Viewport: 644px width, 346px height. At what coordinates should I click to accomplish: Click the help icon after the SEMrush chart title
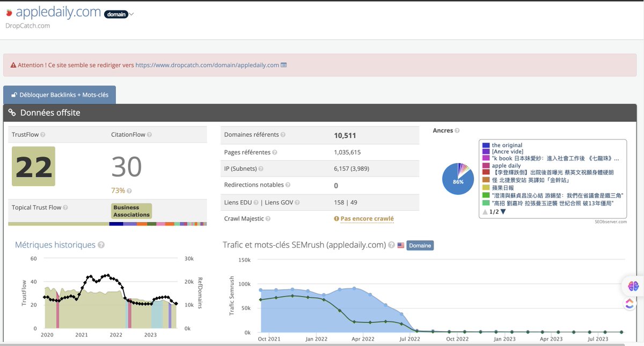coord(392,245)
